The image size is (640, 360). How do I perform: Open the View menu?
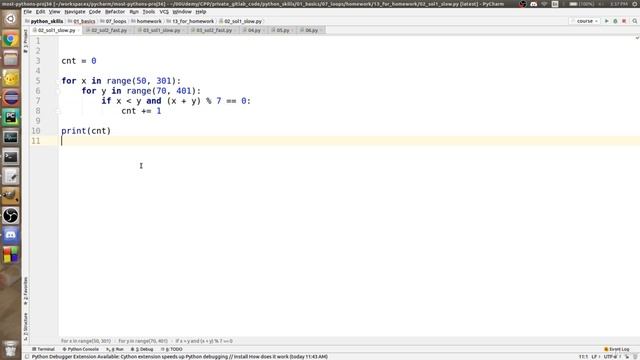point(54,12)
